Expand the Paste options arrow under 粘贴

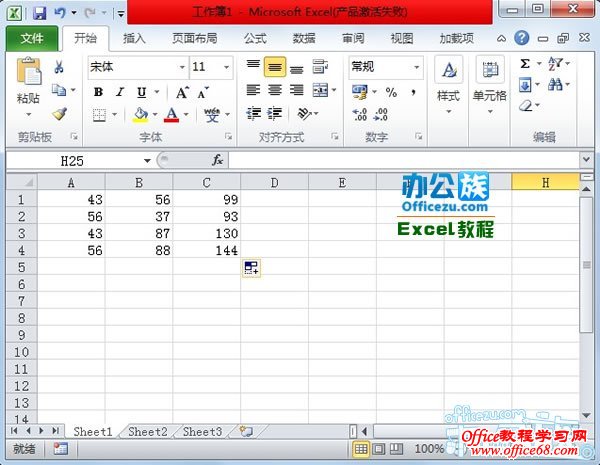pyautogui.click(x=28, y=114)
